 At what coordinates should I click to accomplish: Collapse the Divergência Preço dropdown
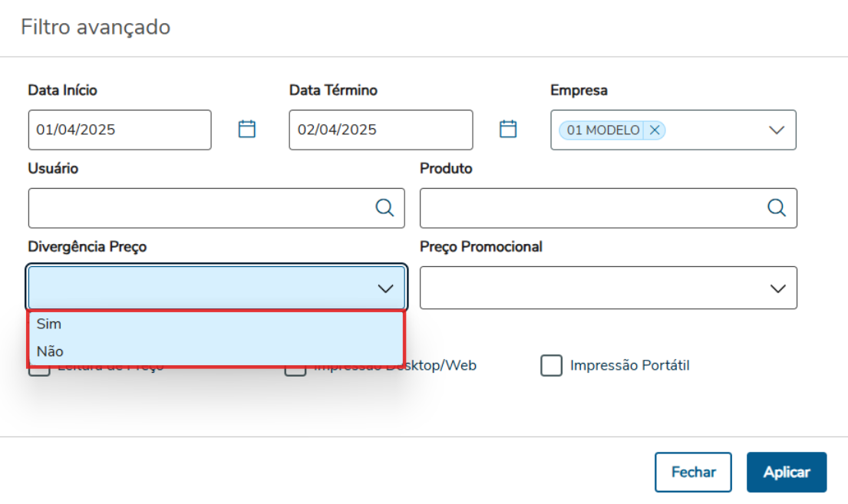[x=385, y=288]
